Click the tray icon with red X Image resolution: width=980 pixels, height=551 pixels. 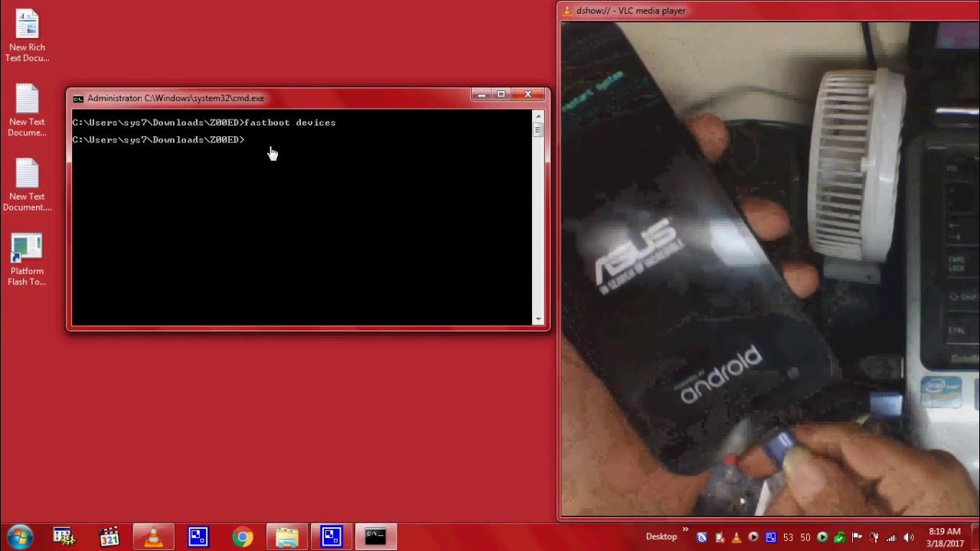click(x=720, y=537)
